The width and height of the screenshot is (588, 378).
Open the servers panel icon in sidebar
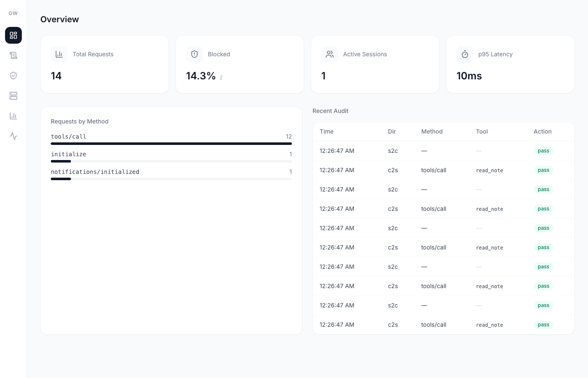pos(13,96)
